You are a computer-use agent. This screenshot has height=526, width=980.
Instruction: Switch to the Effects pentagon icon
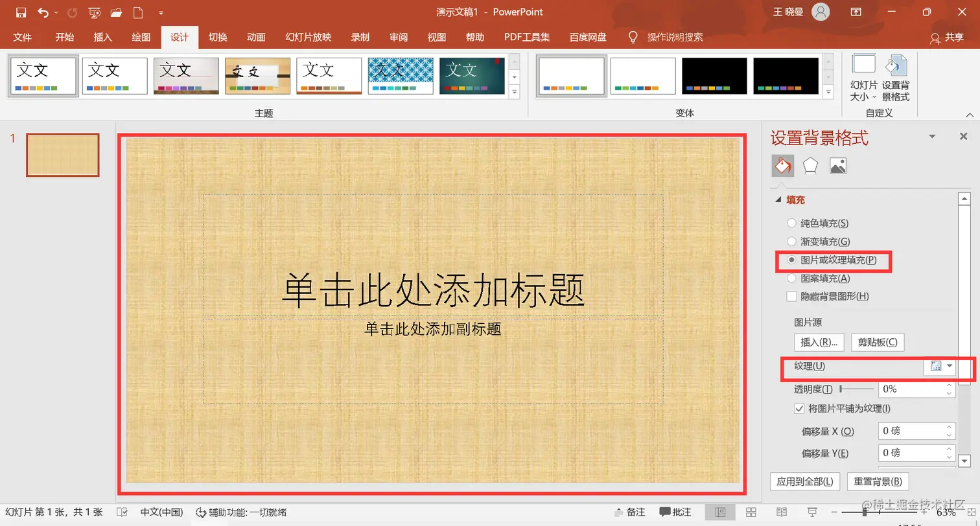tap(810, 166)
